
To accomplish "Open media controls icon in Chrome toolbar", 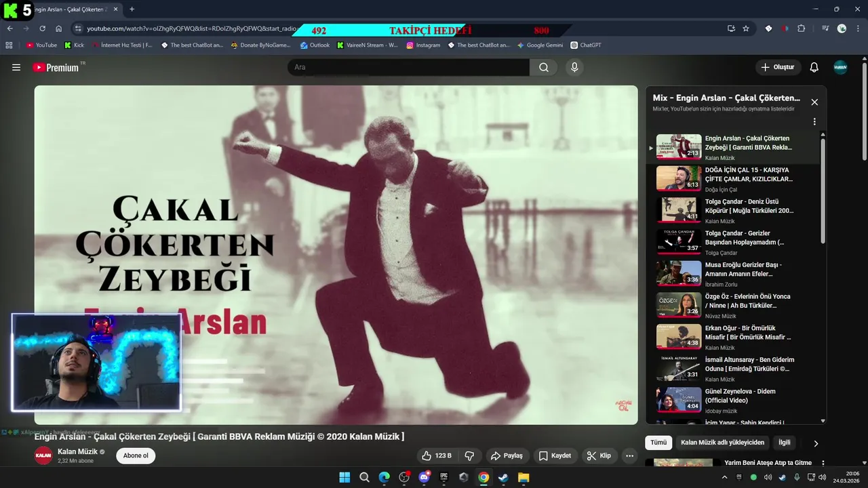I will click(x=825, y=28).
